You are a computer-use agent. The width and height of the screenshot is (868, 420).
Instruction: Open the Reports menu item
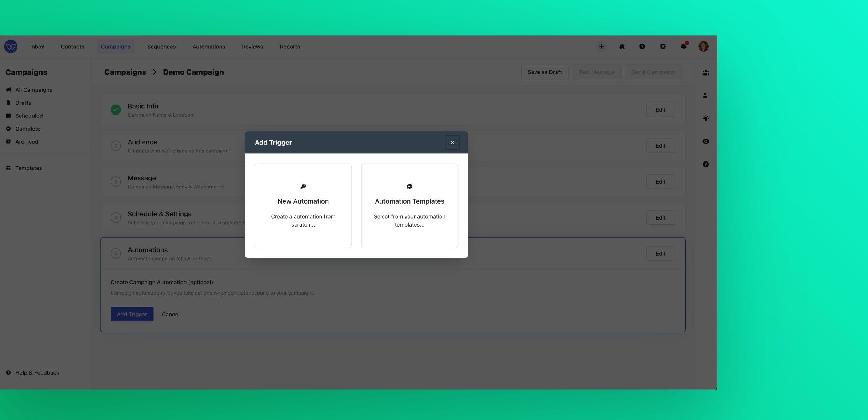point(289,46)
